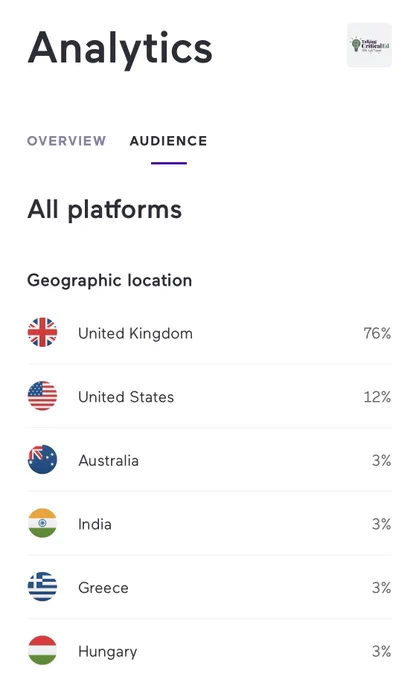Click the 76% value for United Kingdom
Image resolution: width=419 pixels, height=680 pixels.
coord(377,333)
